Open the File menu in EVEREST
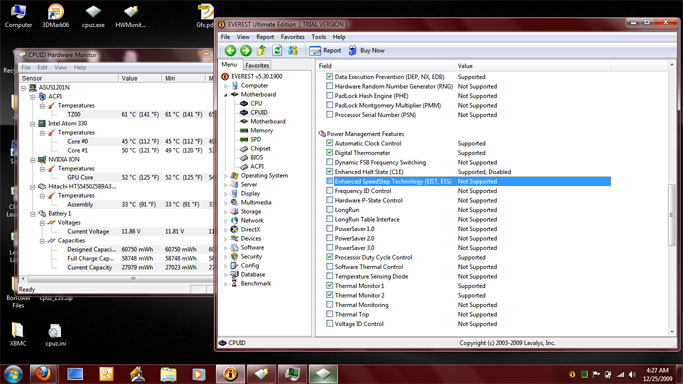This screenshot has height=384, width=683. tap(225, 37)
